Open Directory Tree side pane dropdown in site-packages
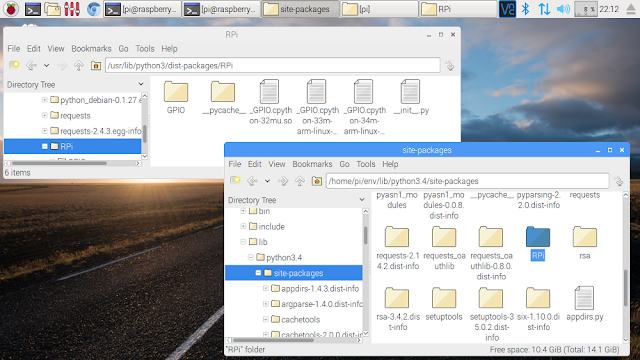 pyautogui.click(x=362, y=200)
